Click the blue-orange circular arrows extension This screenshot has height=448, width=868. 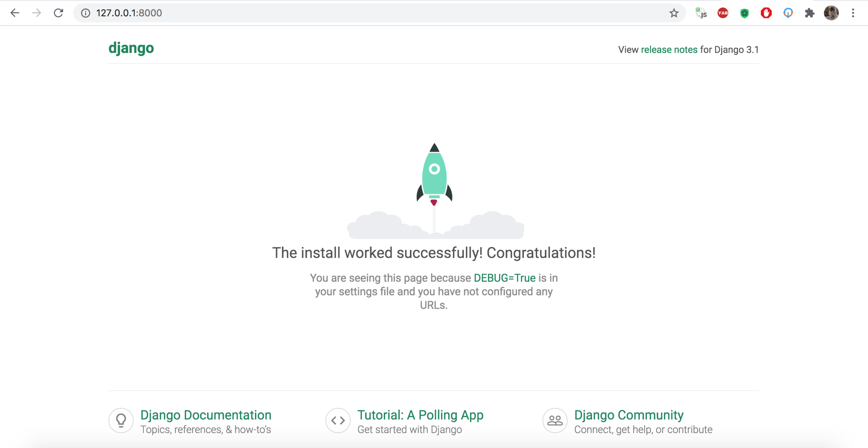point(788,13)
